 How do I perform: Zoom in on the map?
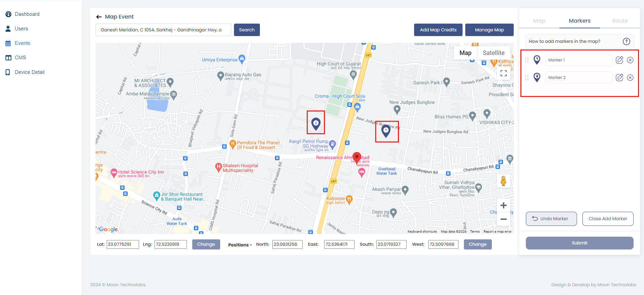click(504, 205)
